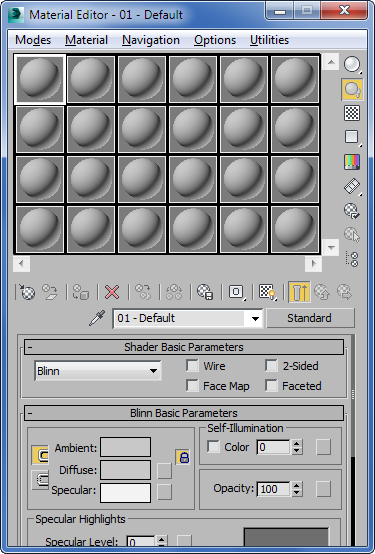Open the Specular color swatch

point(125,493)
